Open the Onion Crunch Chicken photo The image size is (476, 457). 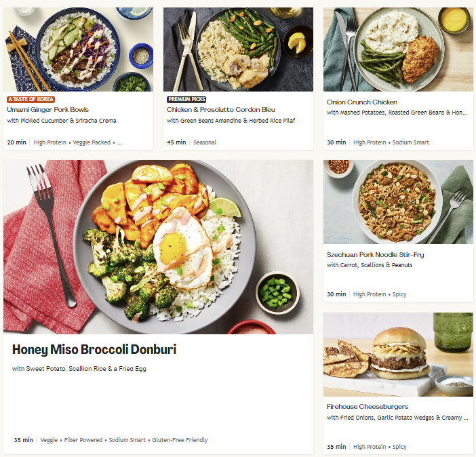[x=398, y=49]
